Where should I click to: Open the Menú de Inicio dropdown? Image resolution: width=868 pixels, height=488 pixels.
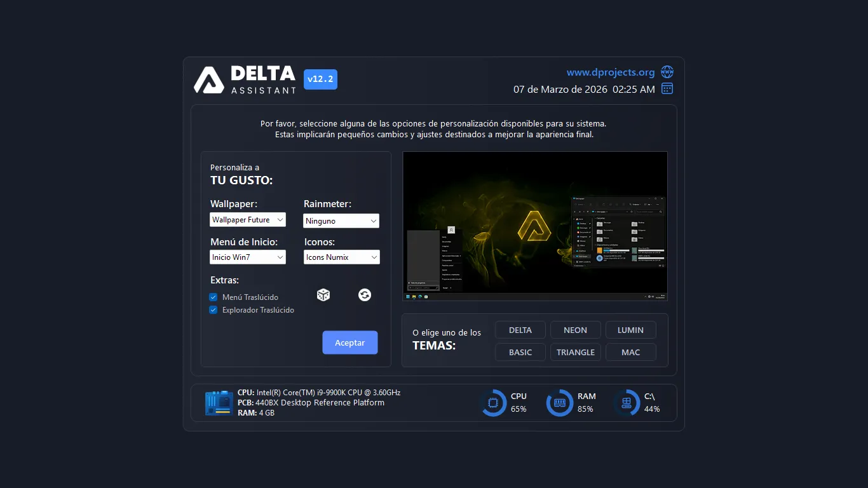tap(248, 257)
